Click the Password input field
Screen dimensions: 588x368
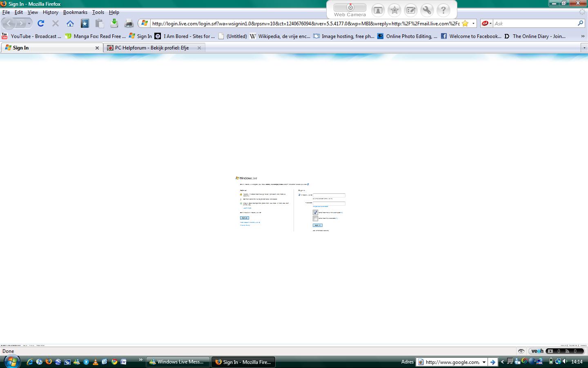(x=329, y=203)
